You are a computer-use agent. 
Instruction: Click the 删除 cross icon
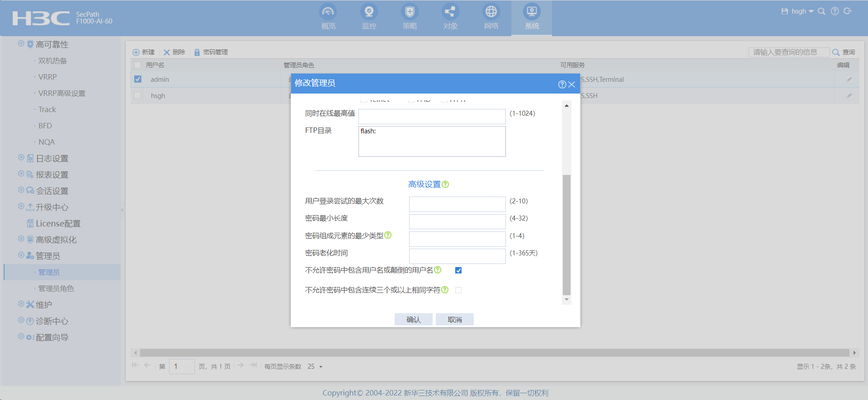click(167, 52)
